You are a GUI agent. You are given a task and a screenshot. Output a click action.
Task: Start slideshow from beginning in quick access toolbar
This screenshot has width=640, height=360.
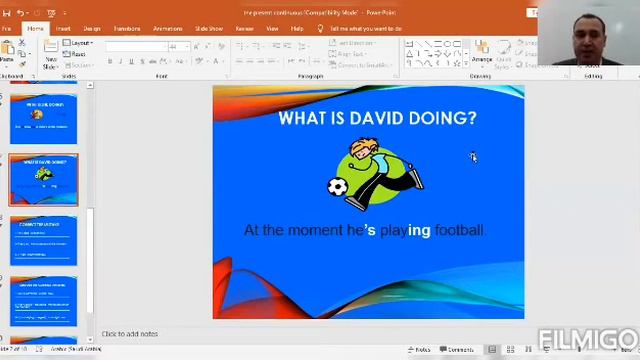pos(51,13)
